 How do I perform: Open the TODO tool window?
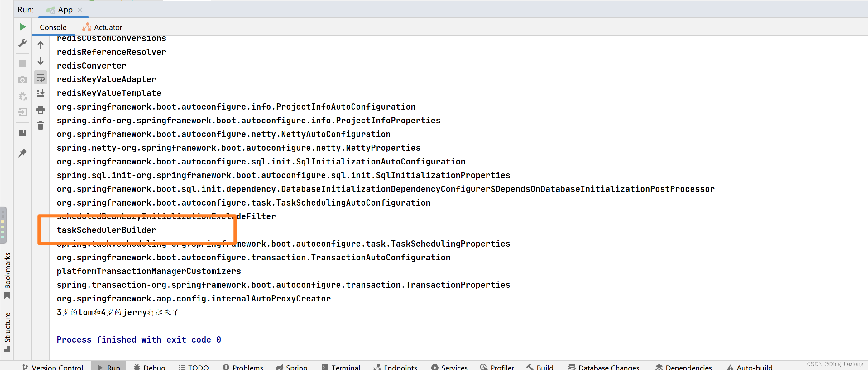[x=194, y=367]
